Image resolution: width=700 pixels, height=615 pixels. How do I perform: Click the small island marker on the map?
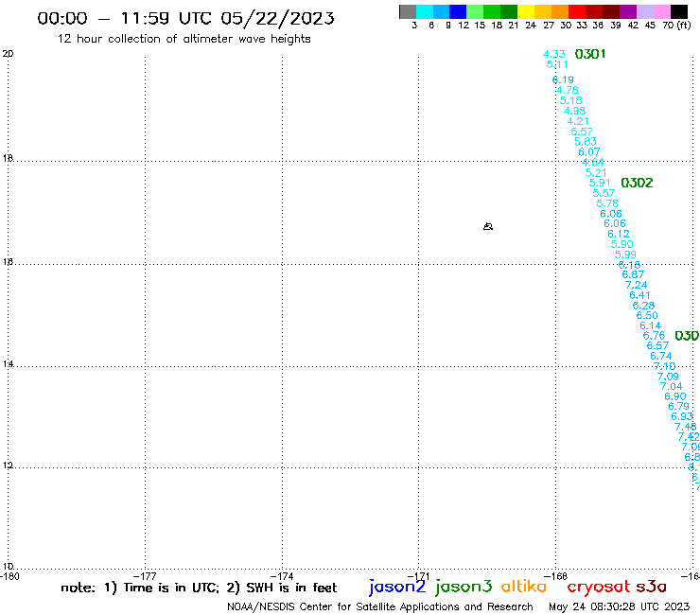pos(488,226)
